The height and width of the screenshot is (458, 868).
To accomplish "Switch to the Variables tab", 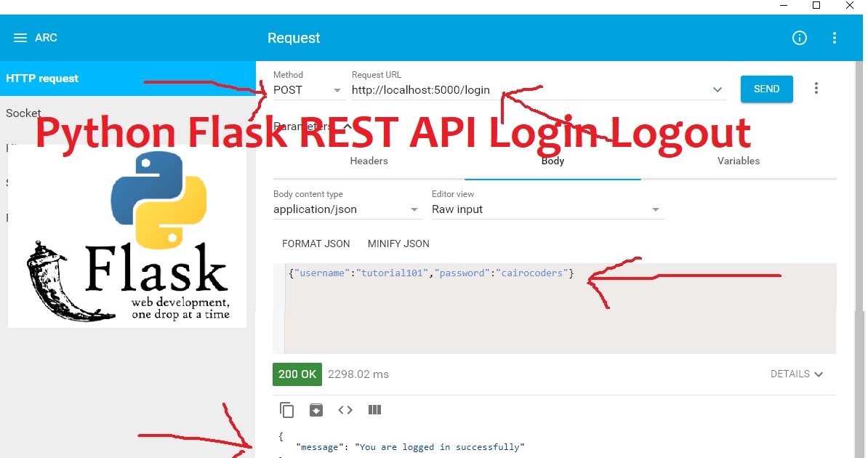I will [x=739, y=161].
